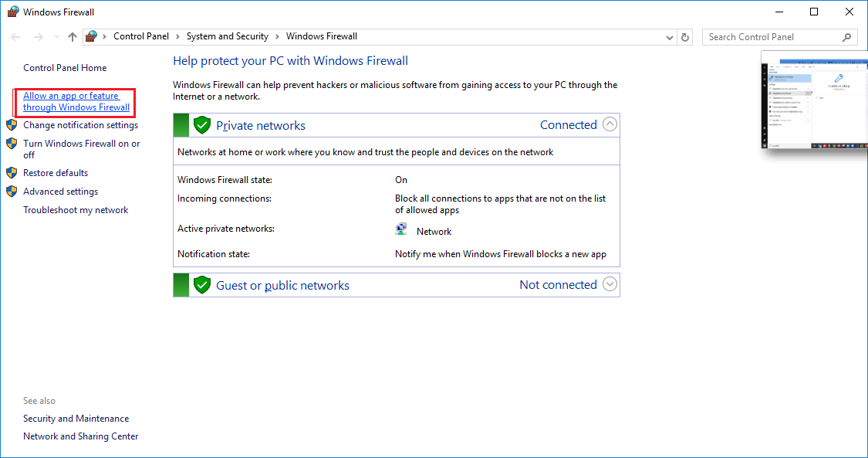Click the shield icon beside Restore defaults
This screenshot has height=458, width=868.
[12, 173]
